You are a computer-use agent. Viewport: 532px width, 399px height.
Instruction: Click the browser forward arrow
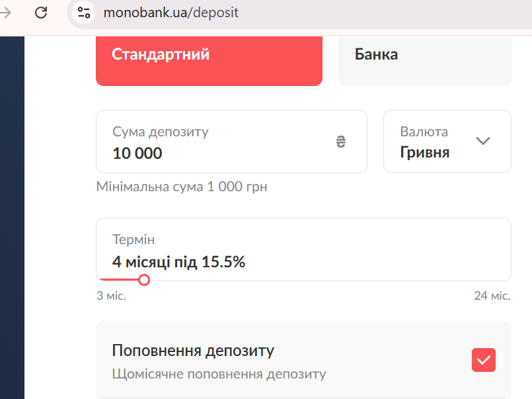pos(7,13)
